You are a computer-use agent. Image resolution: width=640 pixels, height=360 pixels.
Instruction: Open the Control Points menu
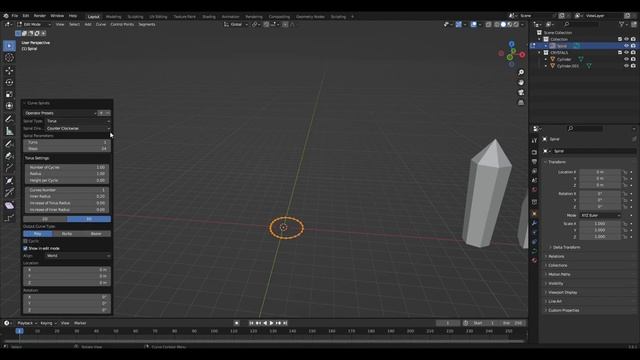[122, 24]
